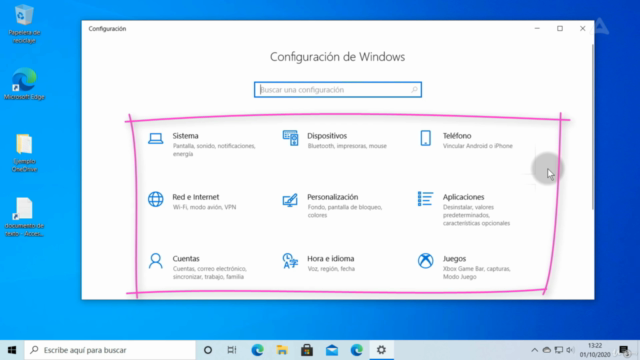Click the Dispositivos settings title
The height and width of the screenshot is (360, 640).
327,136
